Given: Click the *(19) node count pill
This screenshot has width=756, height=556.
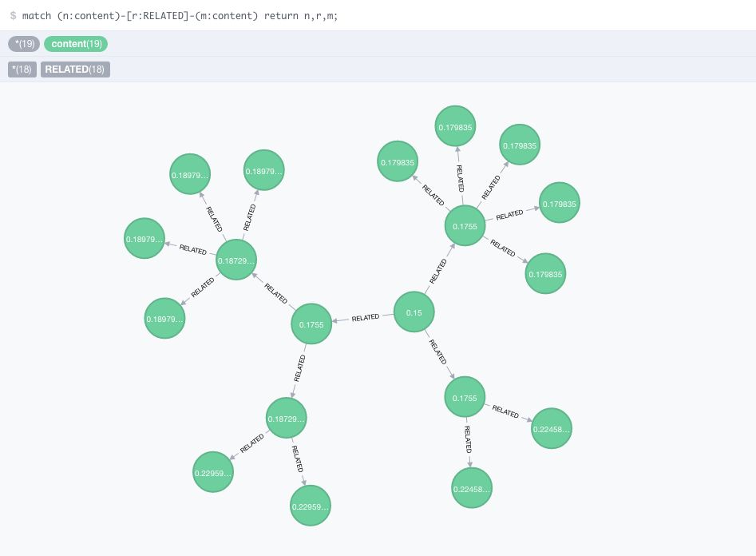Looking at the screenshot, I should click(23, 44).
